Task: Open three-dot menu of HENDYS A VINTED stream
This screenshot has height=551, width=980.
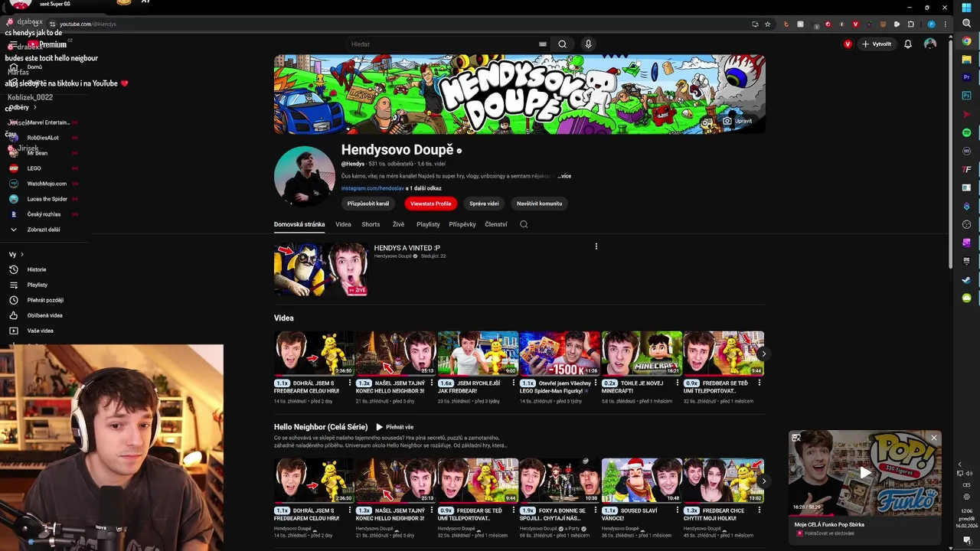Action: click(x=596, y=246)
